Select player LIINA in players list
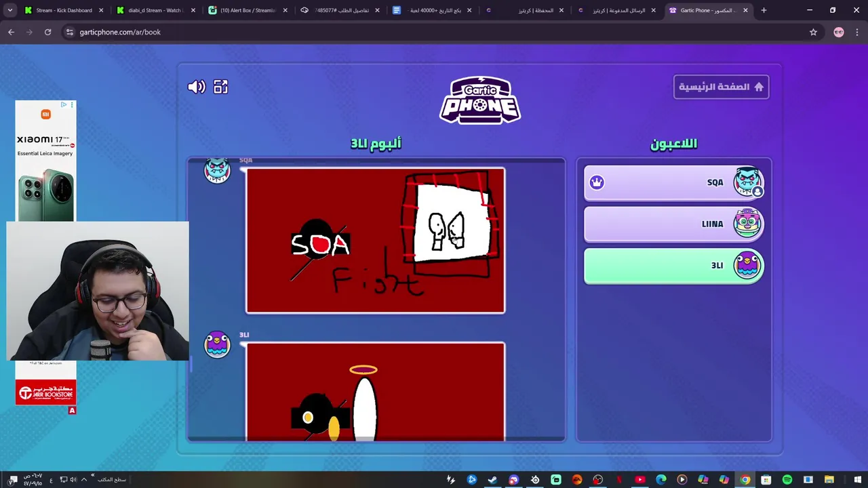The width and height of the screenshot is (868, 488). tap(674, 224)
